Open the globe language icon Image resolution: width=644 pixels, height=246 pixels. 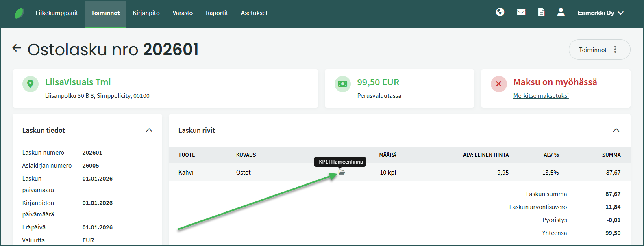pyautogui.click(x=500, y=12)
